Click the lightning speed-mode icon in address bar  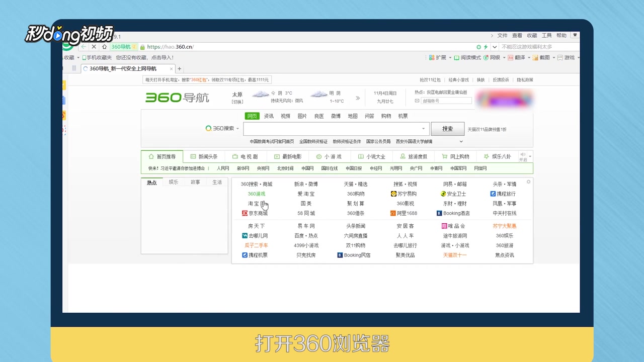pos(486,47)
